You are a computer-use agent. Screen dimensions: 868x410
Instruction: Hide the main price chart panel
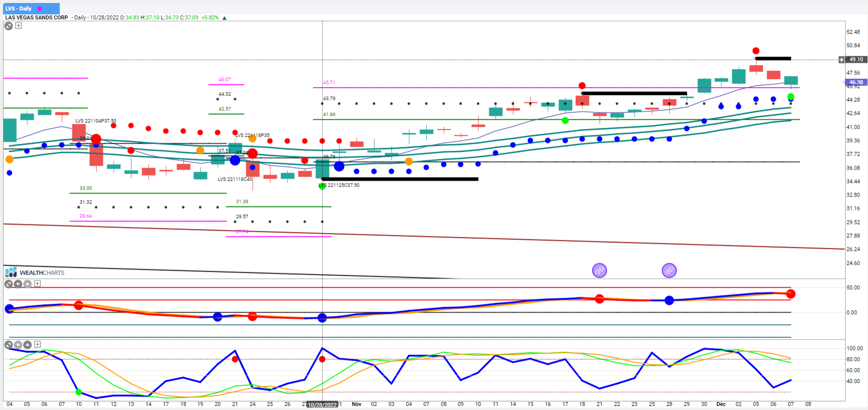click(x=8, y=26)
